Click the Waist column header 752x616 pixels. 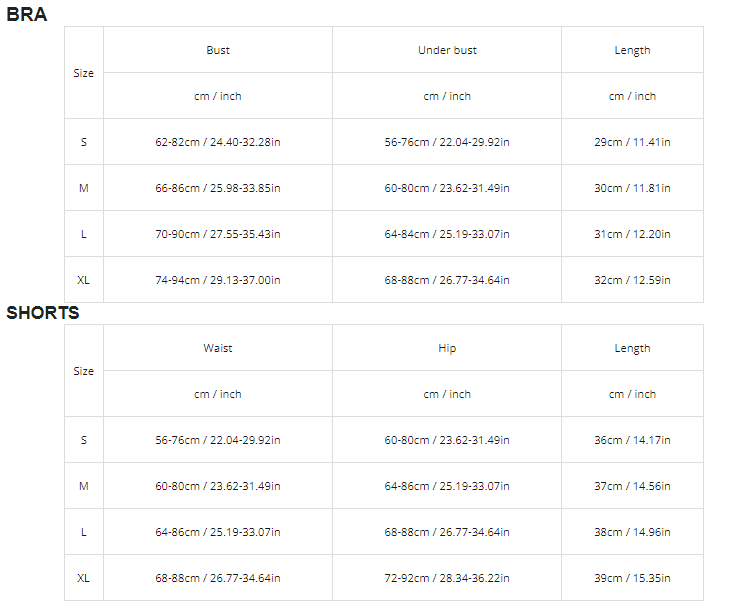click(218, 348)
